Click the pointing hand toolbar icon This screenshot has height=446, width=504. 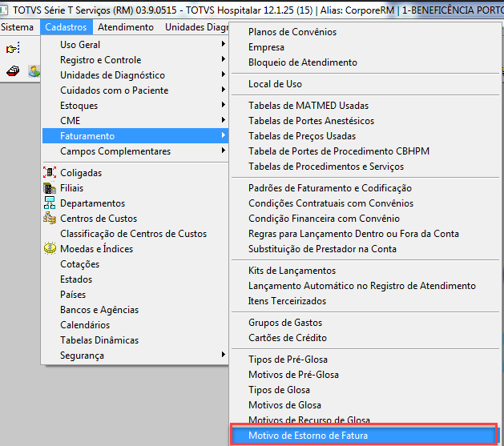[x=13, y=48]
